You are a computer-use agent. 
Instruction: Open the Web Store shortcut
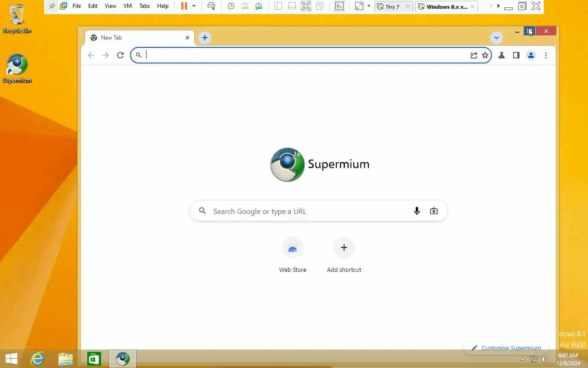coord(293,256)
